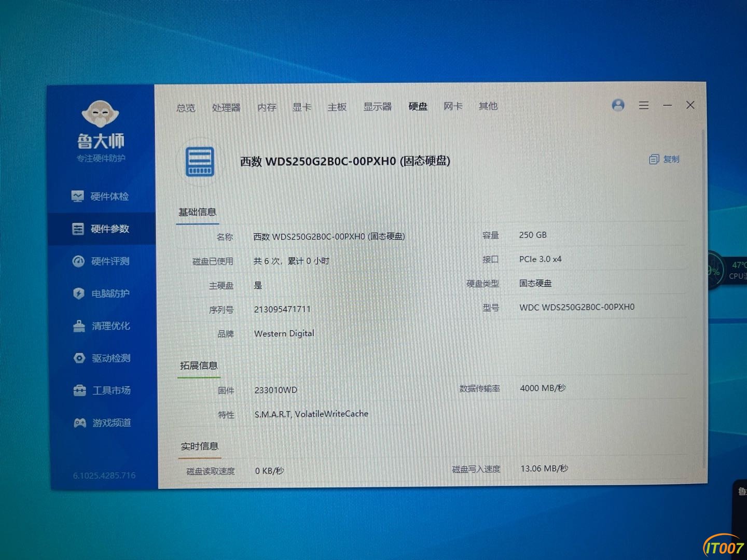Click the read speed 0 KB/秒

[x=269, y=471]
